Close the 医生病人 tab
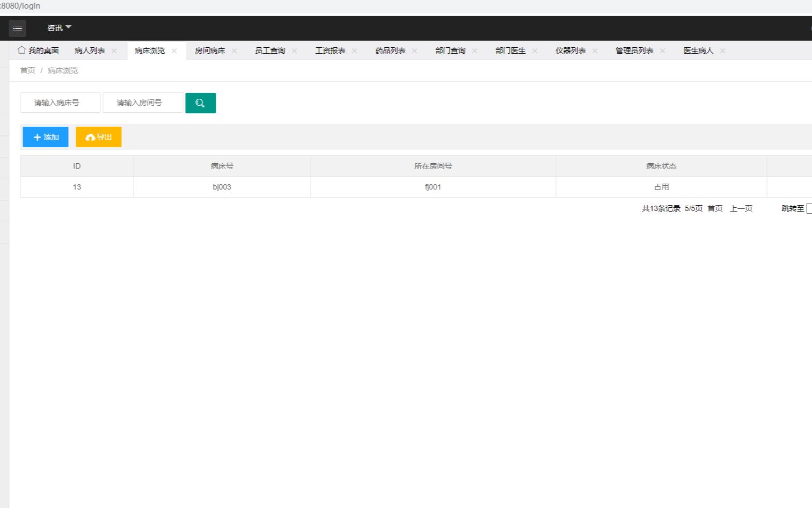The image size is (812, 508). (723, 51)
